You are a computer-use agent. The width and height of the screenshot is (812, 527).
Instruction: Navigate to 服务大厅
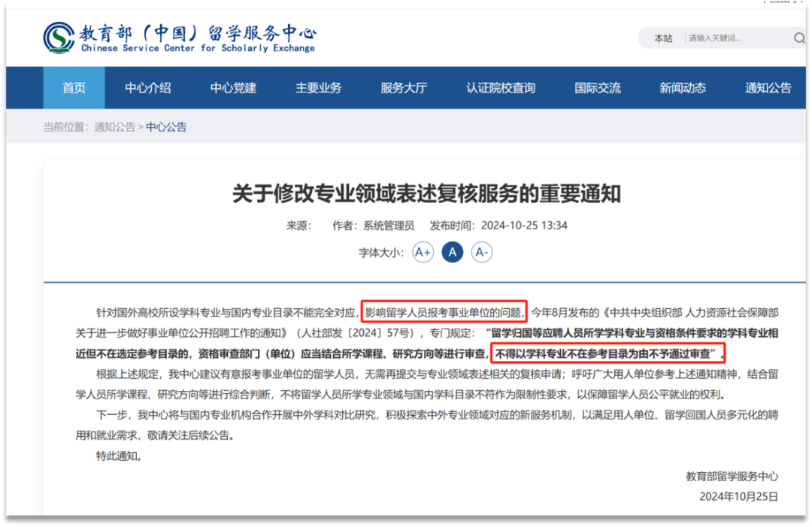tap(404, 88)
